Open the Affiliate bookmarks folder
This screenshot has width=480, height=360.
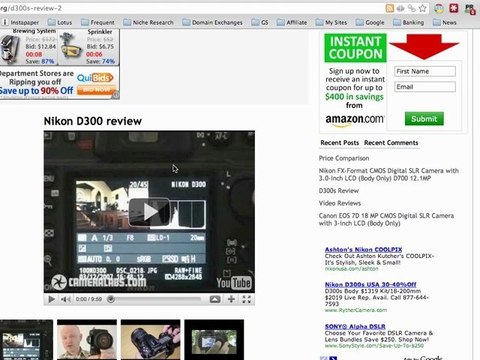pos(292,22)
